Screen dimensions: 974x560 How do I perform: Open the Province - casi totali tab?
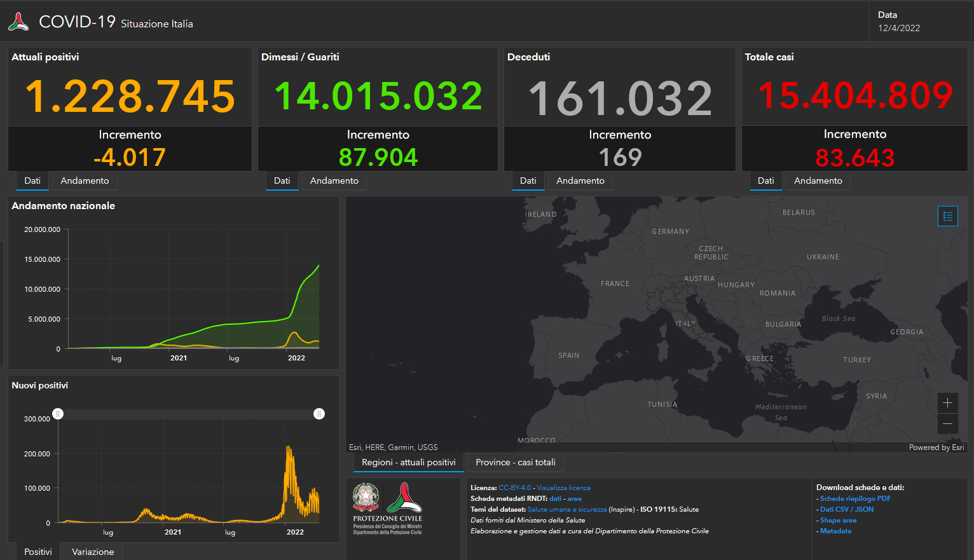pyautogui.click(x=514, y=462)
